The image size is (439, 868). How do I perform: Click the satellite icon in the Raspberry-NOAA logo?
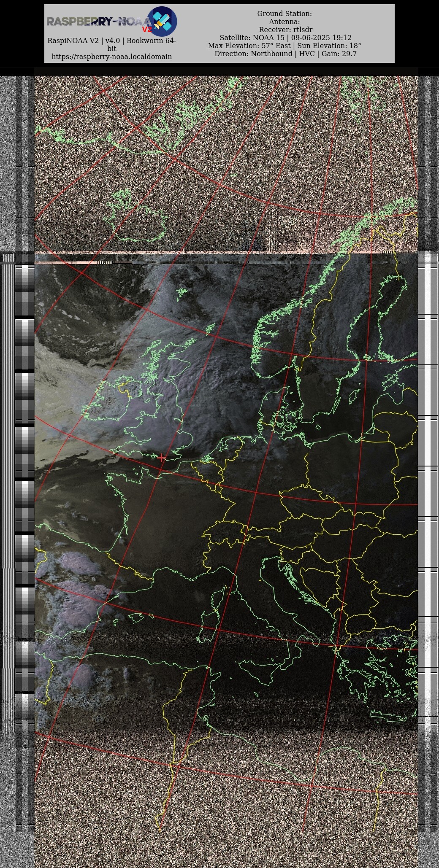pos(162,22)
